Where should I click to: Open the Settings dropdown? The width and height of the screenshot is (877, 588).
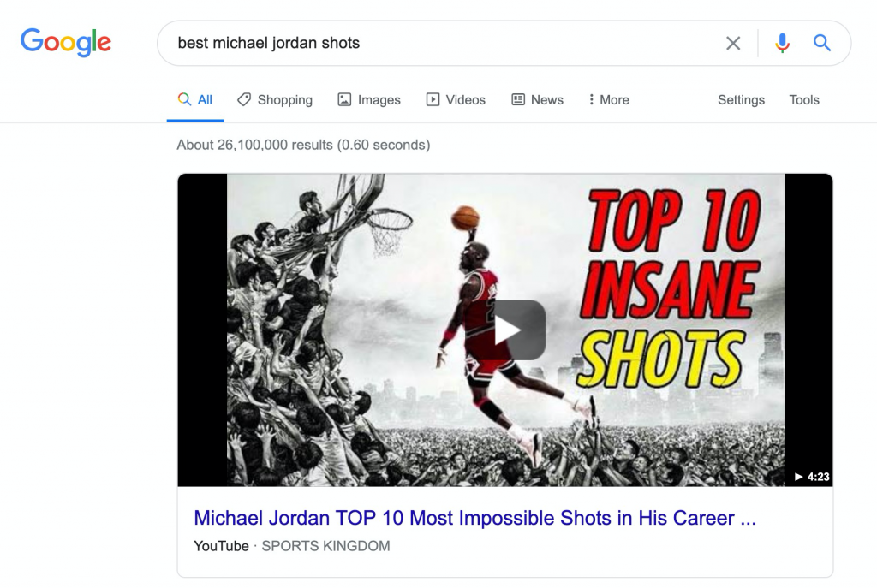tap(741, 99)
